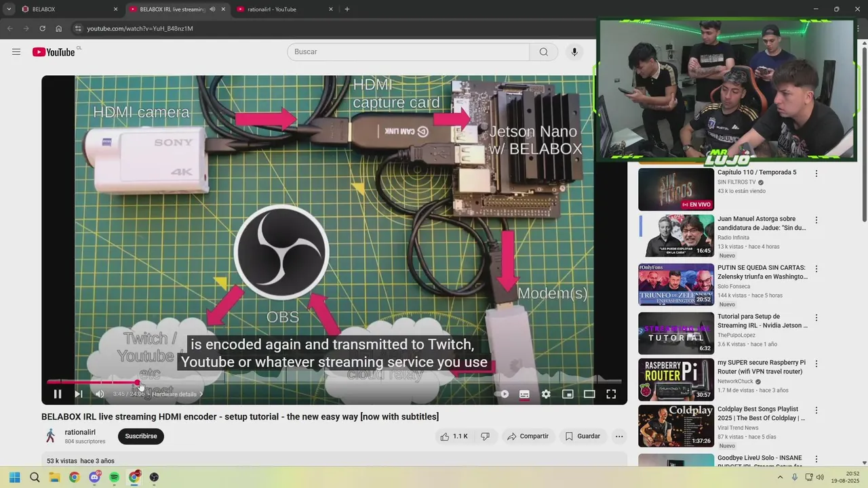
Task: Open options menu for Tutorial para Setup video
Action: pyautogui.click(x=816, y=317)
